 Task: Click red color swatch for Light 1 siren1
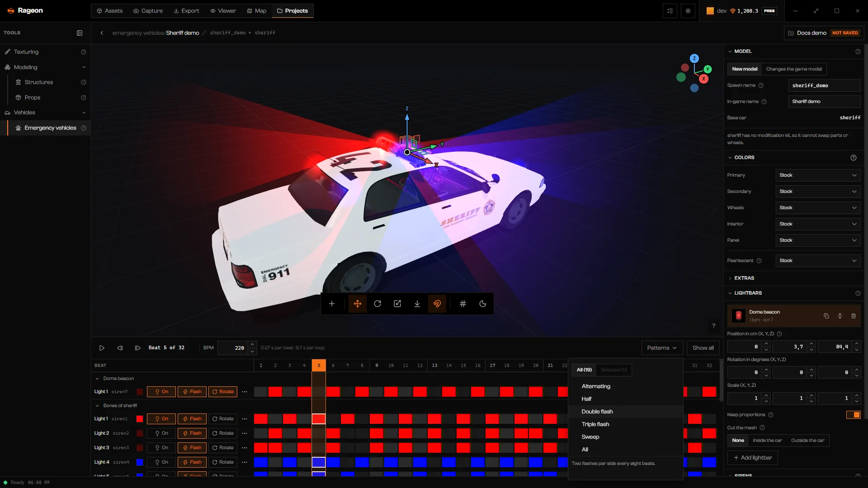point(140,419)
